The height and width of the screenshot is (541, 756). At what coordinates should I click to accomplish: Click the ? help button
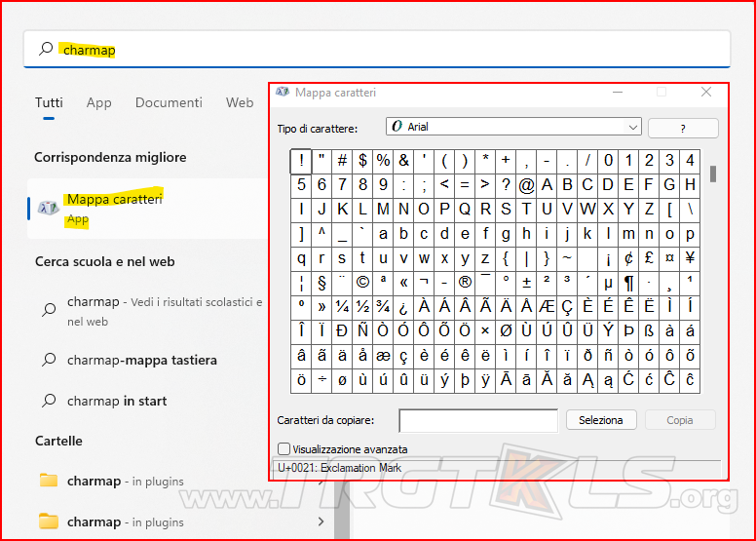pyautogui.click(x=683, y=128)
